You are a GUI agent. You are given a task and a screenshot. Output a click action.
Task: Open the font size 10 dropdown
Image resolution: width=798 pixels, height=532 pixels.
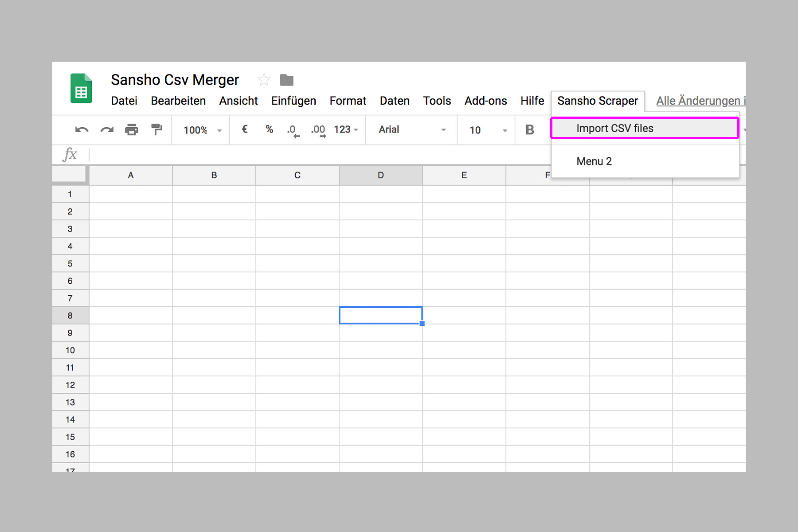[x=488, y=130]
